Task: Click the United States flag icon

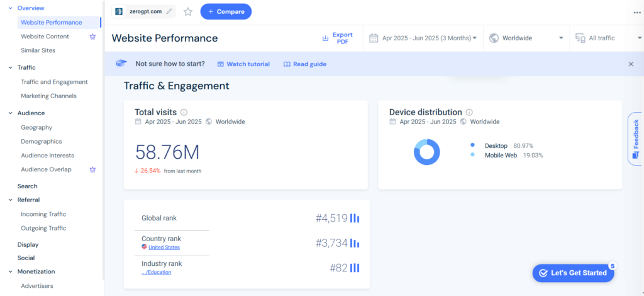Action: pyautogui.click(x=144, y=247)
